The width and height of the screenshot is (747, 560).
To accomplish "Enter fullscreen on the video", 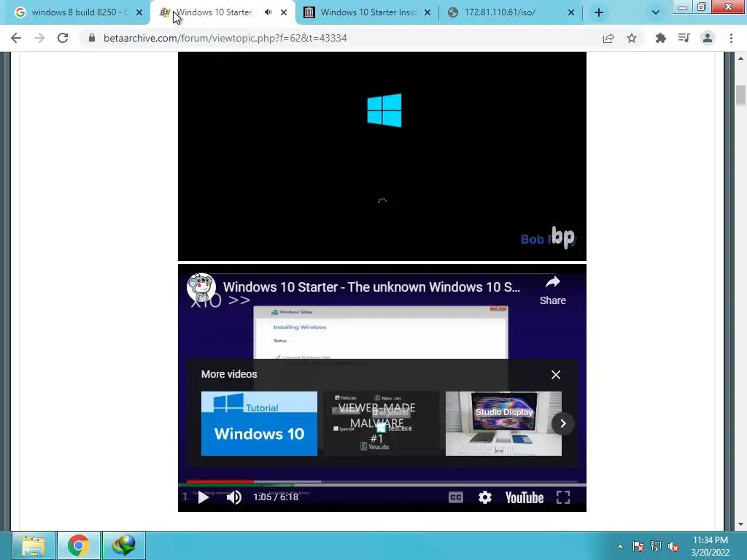I will [563, 497].
